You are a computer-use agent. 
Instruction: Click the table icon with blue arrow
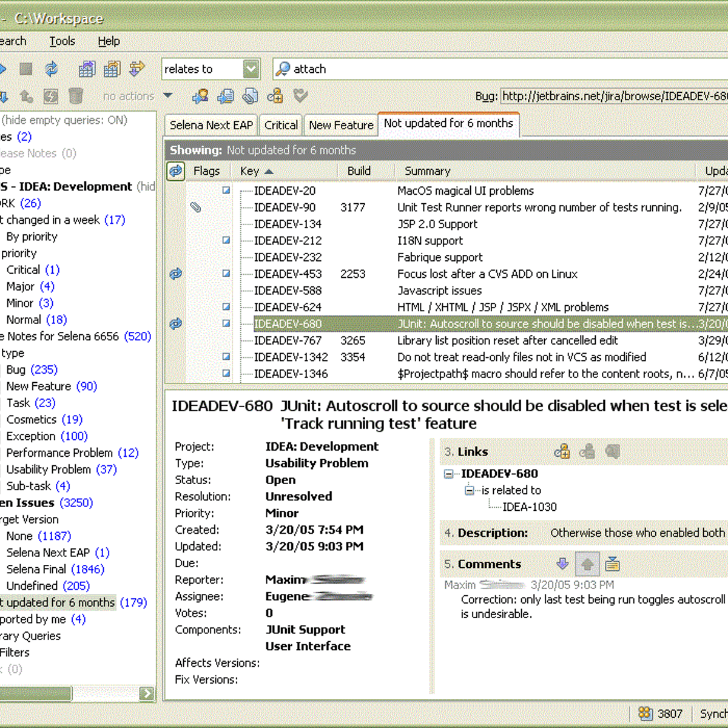click(87, 69)
